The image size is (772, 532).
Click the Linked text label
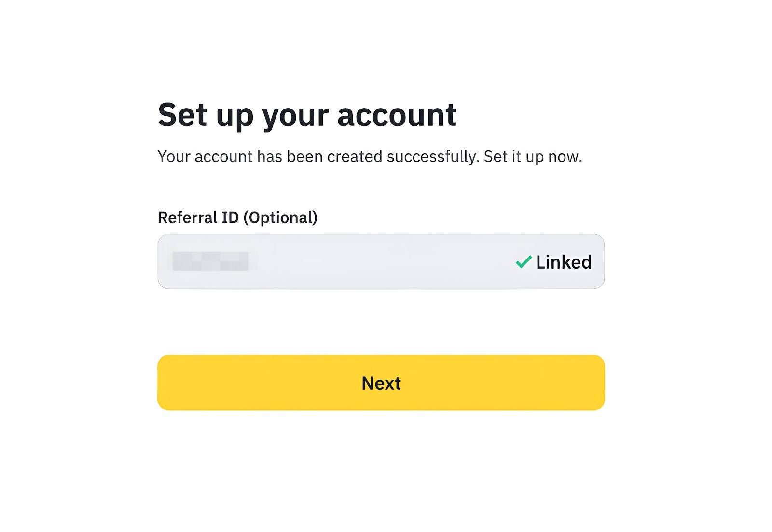point(564,261)
